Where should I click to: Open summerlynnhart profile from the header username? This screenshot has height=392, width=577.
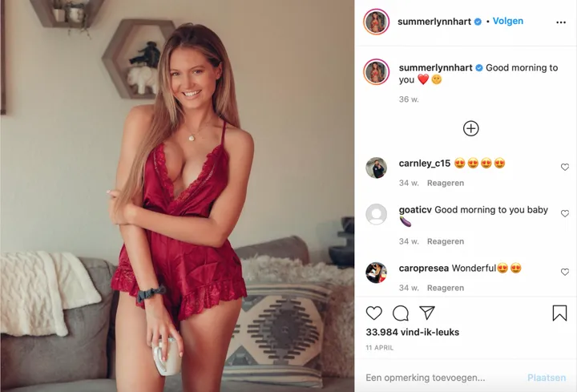tap(434, 22)
